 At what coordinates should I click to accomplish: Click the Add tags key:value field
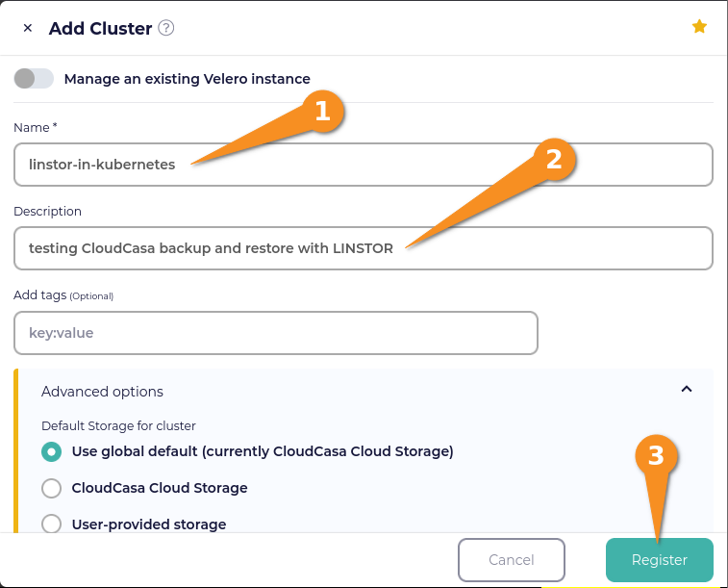coord(276,333)
